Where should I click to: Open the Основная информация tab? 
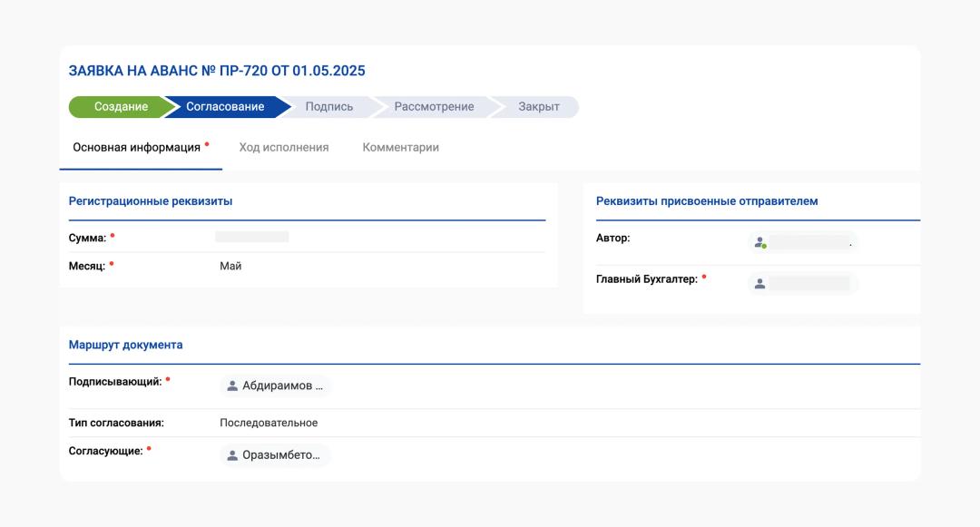136,147
